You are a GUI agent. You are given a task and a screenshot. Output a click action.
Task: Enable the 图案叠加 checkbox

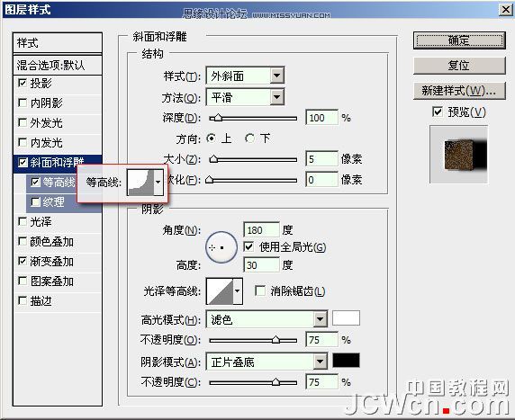tap(23, 281)
